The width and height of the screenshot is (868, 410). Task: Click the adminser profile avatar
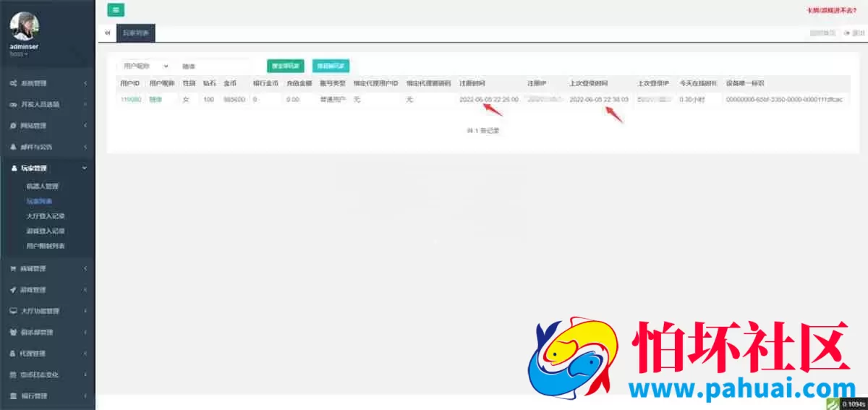(x=25, y=26)
